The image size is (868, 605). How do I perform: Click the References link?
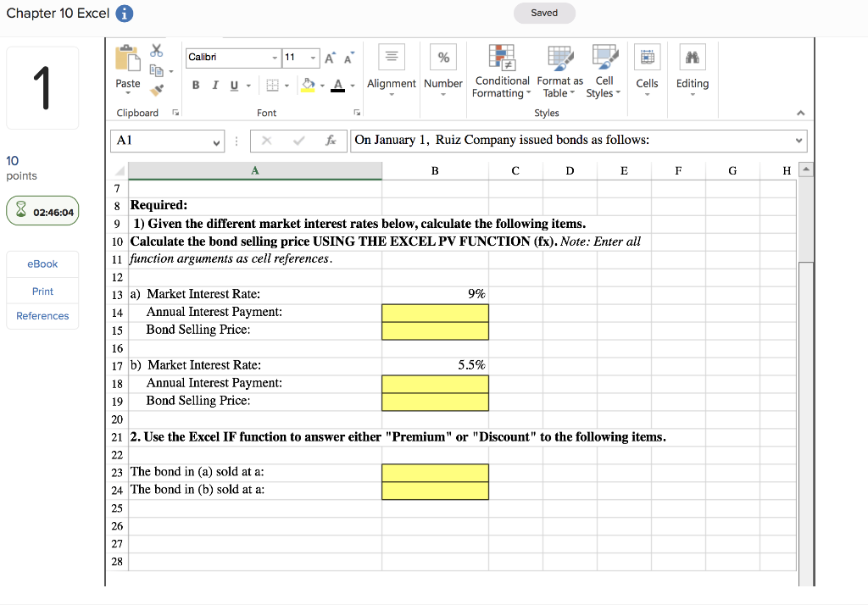(x=42, y=315)
